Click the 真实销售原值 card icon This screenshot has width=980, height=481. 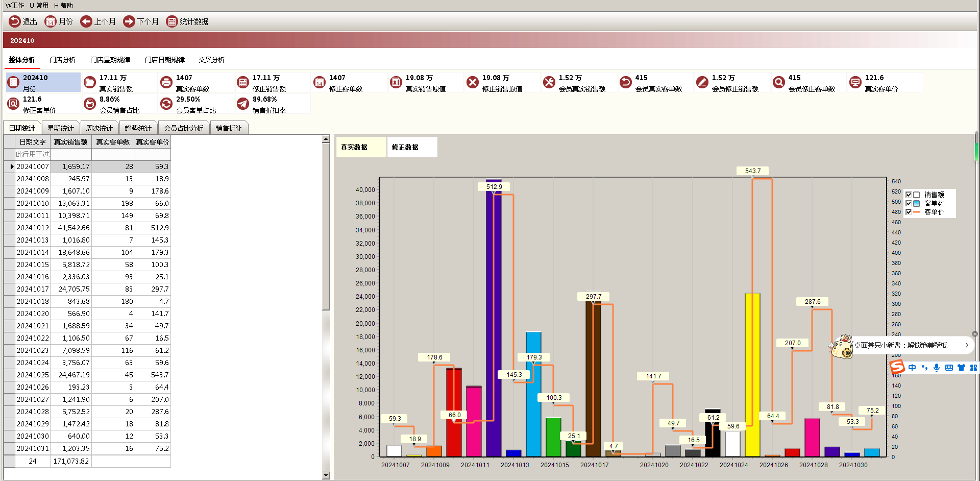pyautogui.click(x=396, y=82)
